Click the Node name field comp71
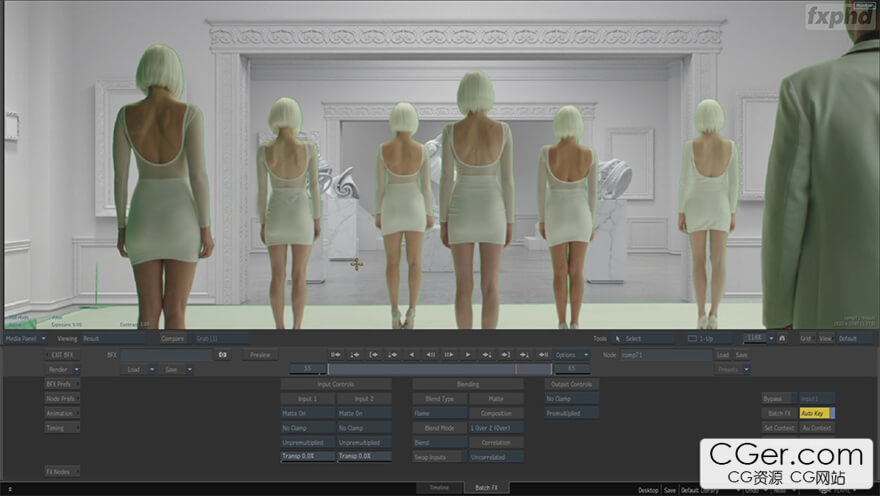This screenshot has height=496, width=880. (666, 355)
